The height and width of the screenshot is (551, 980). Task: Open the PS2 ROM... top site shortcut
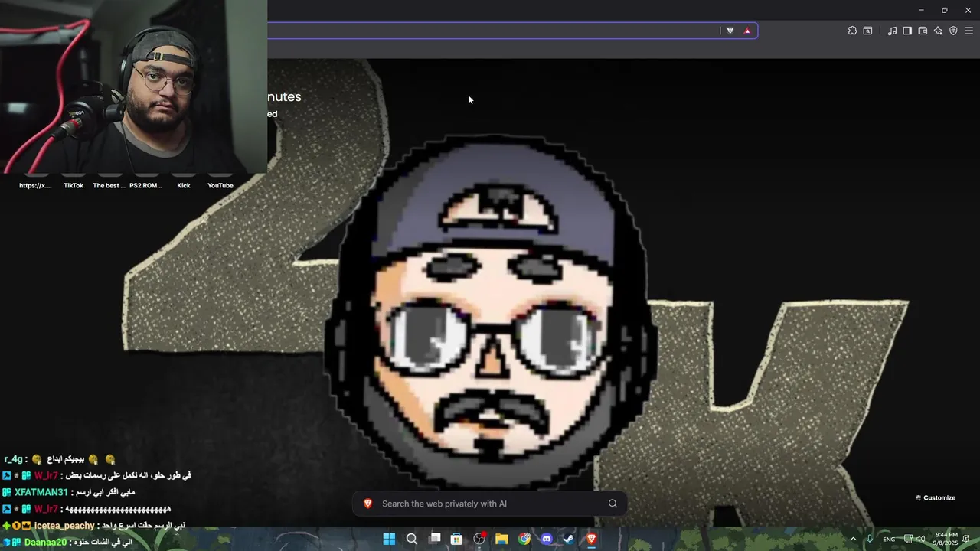pos(145,185)
